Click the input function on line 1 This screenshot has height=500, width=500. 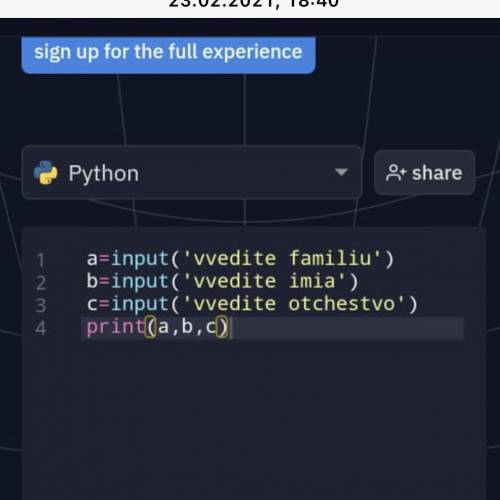click(140, 259)
